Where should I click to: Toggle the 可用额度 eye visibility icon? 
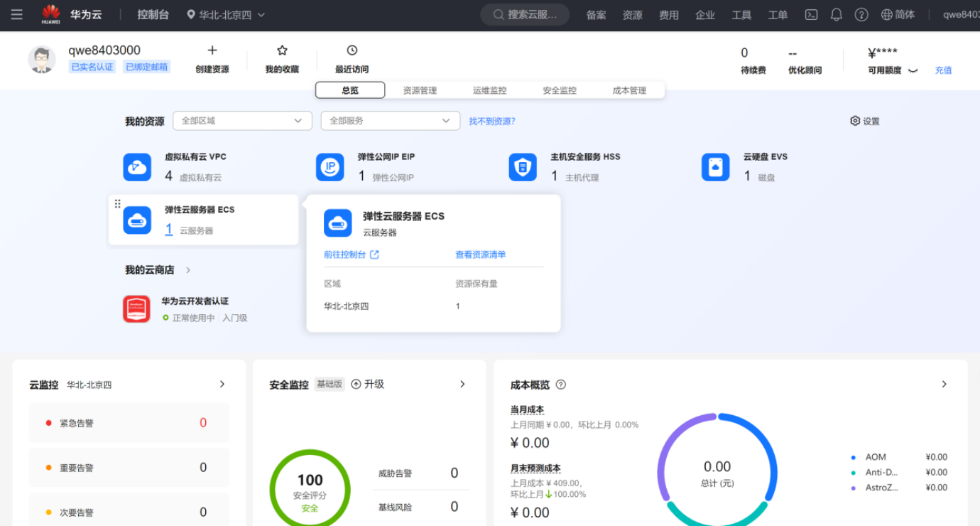pyautogui.click(x=913, y=70)
